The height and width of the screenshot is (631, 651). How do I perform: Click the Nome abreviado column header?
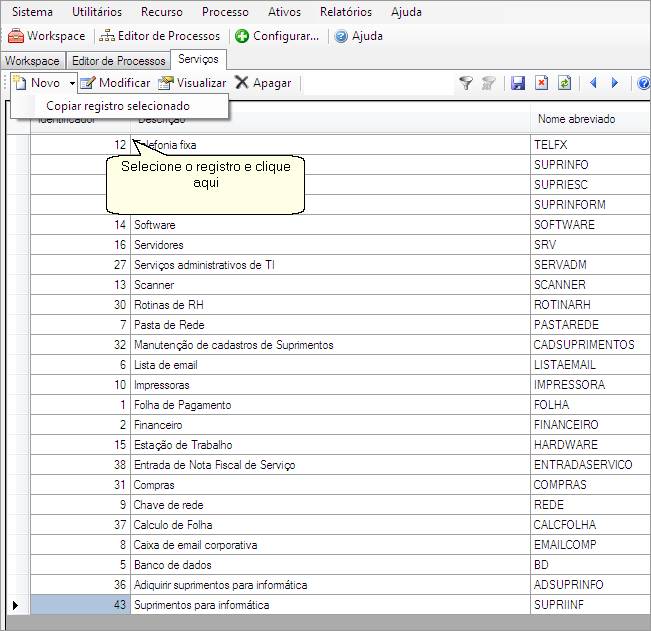tap(590, 119)
